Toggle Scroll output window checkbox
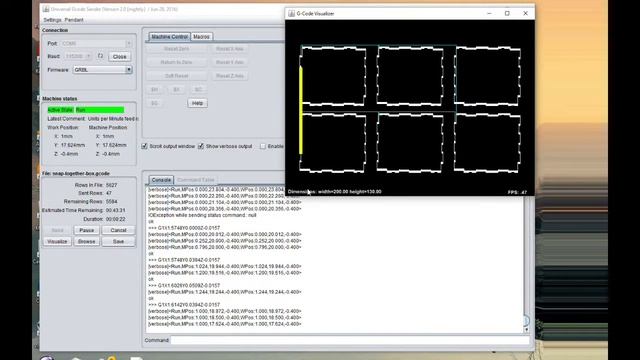Image resolution: width=640 pixels, height=360 pixels. 144,146
